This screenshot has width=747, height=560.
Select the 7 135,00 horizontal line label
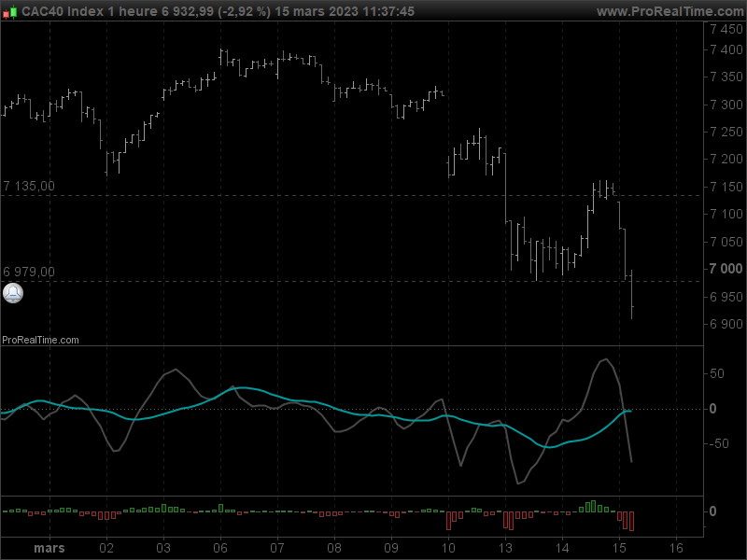click(x=29, y=186)
